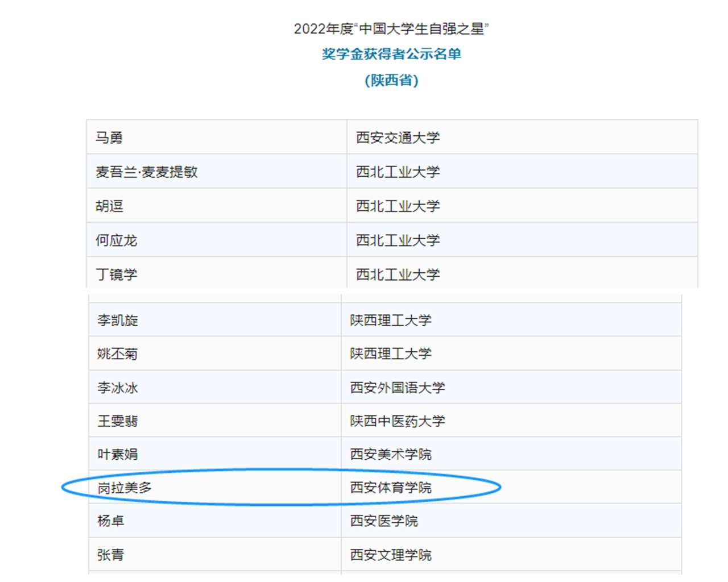Click the 西安外国语大学 cell
The image size is (728, 582).
[398, 388]
